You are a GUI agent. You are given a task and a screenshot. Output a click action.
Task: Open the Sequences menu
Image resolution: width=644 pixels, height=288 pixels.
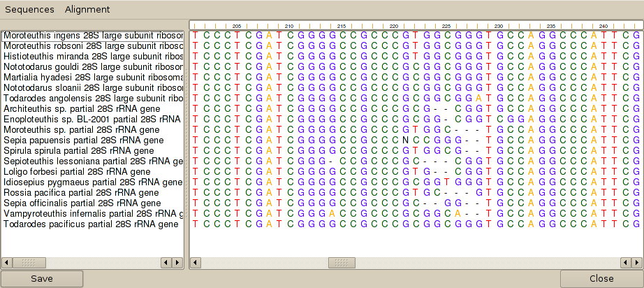tap(29, 10)
